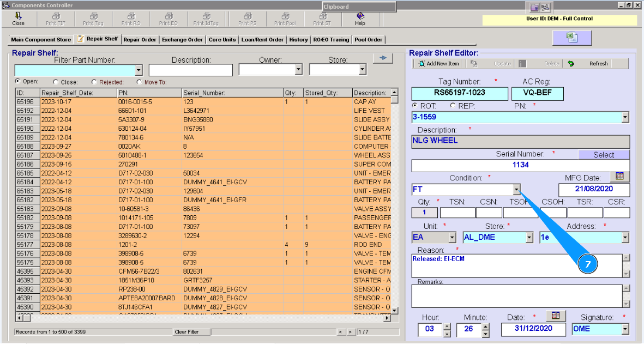The image size is (644, 345).
Task: Open calendar icon next to Date field
Action: (555, 316)
